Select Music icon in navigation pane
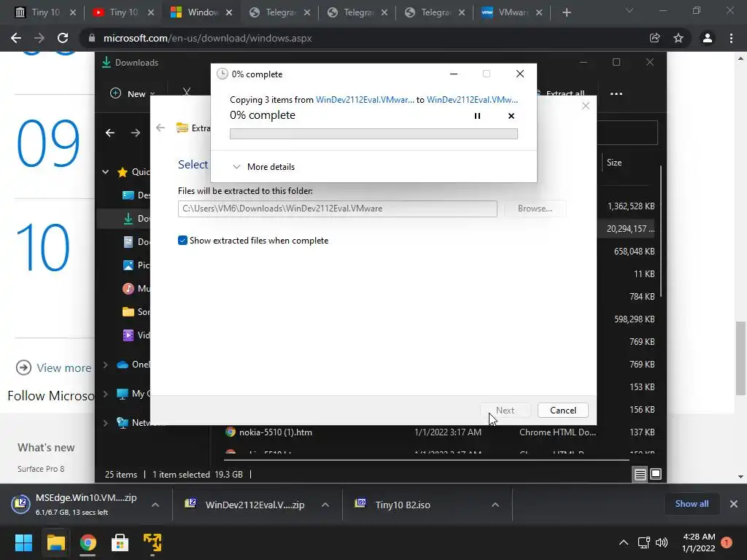The width and height of the screenshot is (747, 560). pos(128,289)
